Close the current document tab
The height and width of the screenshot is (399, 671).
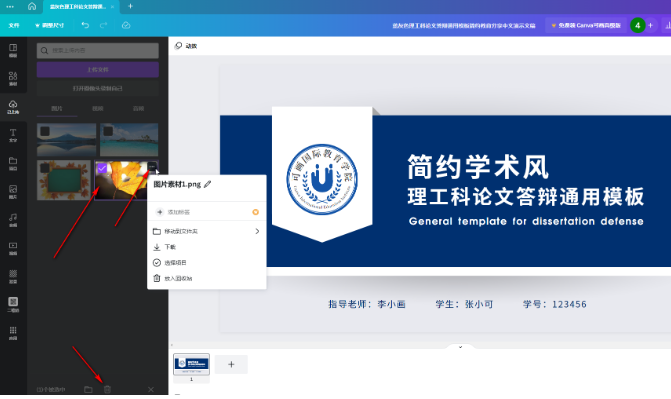112,6
